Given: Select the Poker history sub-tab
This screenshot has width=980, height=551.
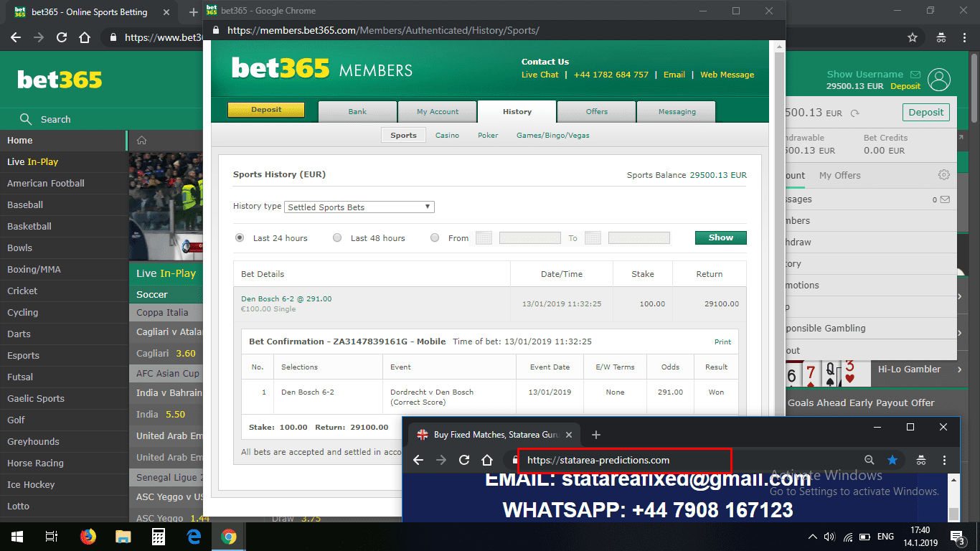Looking at the screenshot, I should coord(488,135).
